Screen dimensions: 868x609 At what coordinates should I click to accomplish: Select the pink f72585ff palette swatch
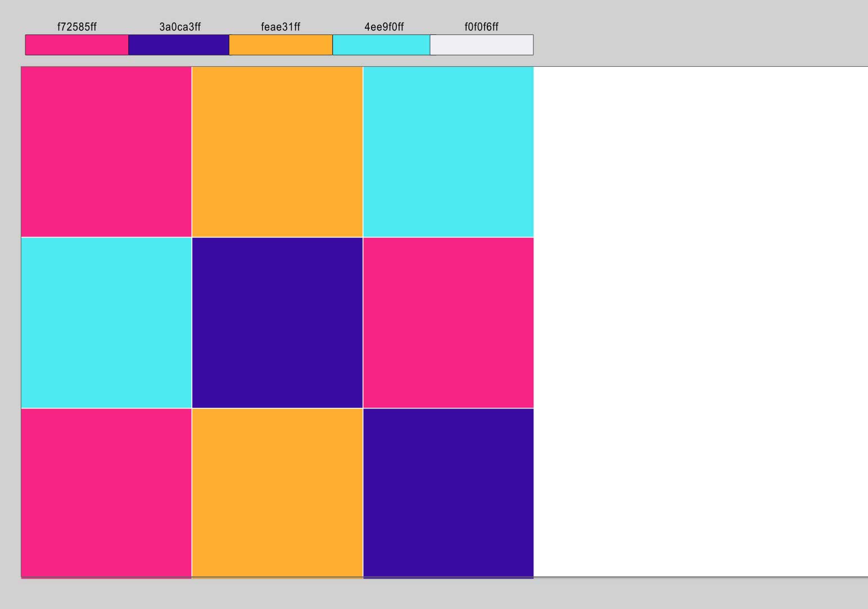(x=76, y=45)
